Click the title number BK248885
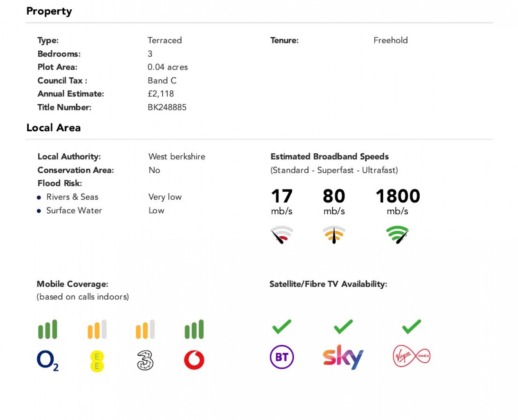Viewport: 518px width, 420px height. pos(167,107)
